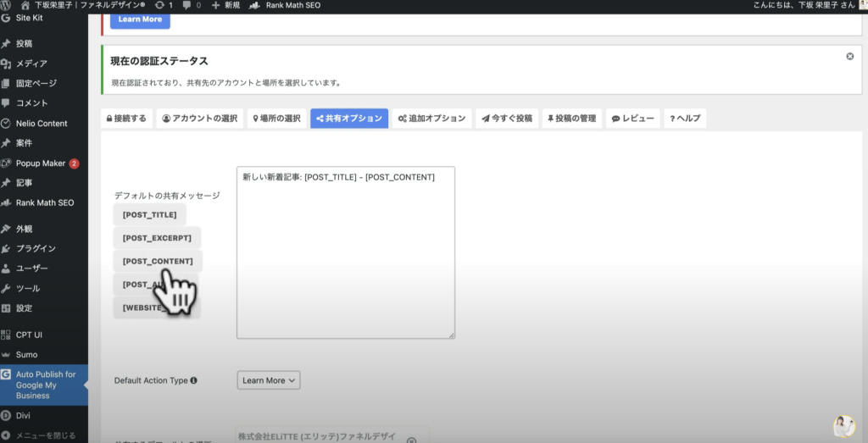This screenshot has width=868, height=443.
Task: Open the プラグイン sidebar menu
Action: click(36, 248)
